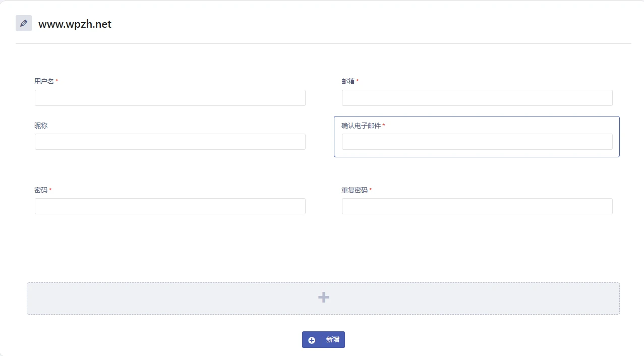Click the 确认电子邮件 input field
Image resolution: width=644 pixels, height=356 pixels.
point(477,142)
